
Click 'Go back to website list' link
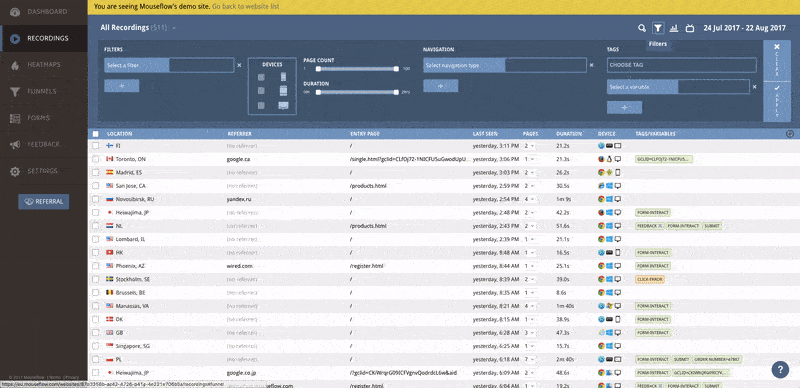(245, 7)
